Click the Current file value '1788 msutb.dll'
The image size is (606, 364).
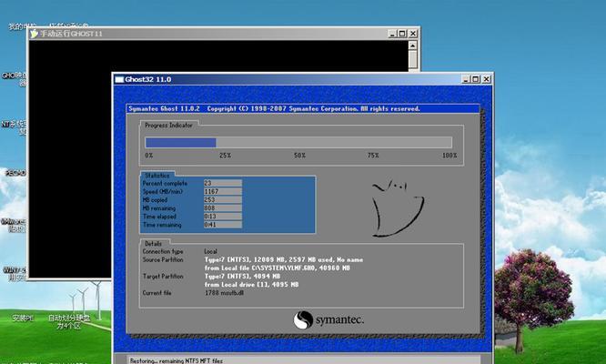coord(224,293)
